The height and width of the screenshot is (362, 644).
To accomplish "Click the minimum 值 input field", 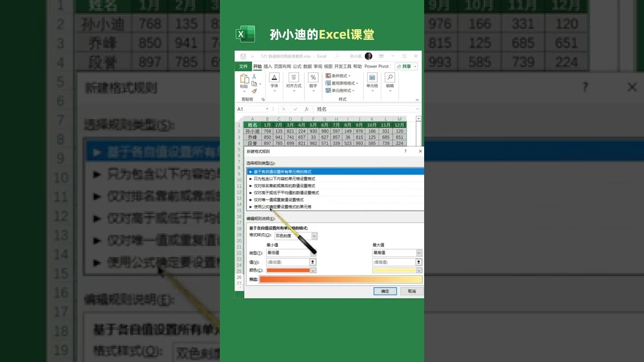I will click(x=288, y=262).
